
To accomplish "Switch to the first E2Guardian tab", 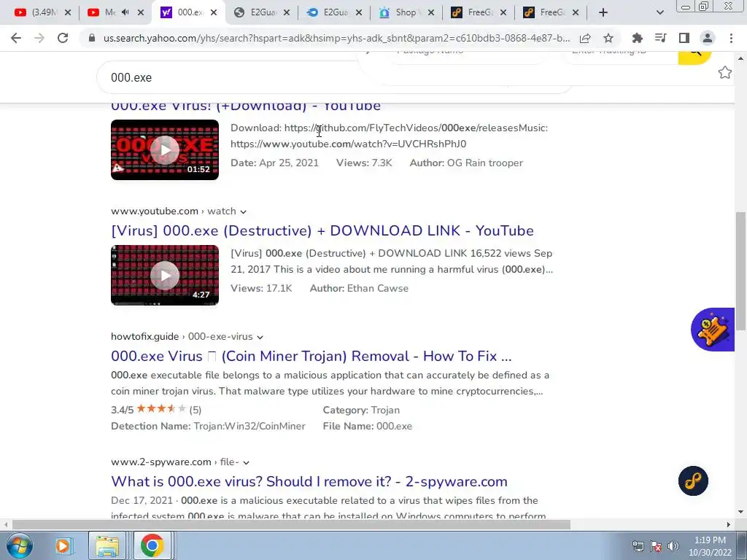I will tap(262, 12).
